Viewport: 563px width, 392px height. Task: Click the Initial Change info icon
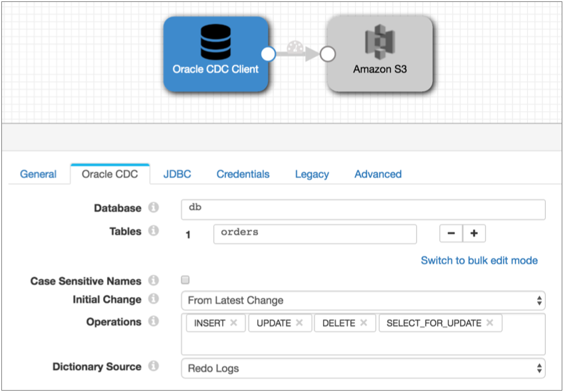point(154,299)
